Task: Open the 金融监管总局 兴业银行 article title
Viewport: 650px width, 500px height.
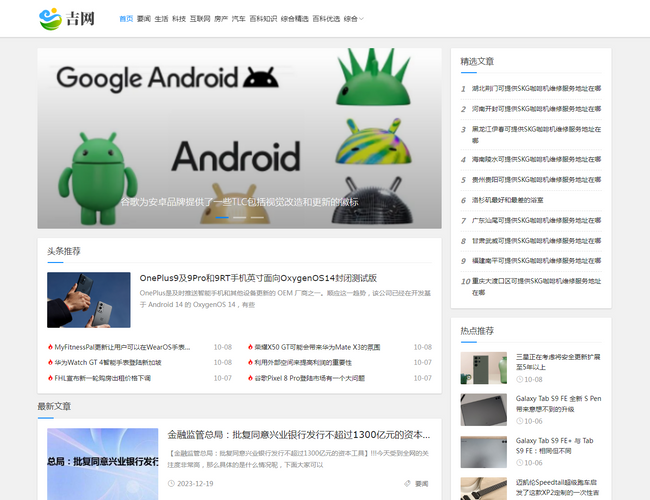Action: (x=298, y=435)
